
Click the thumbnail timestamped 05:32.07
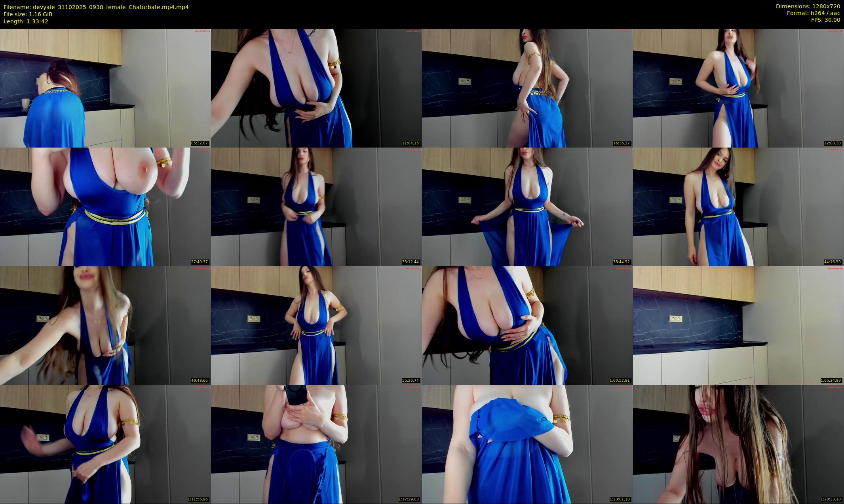point(105,88)
